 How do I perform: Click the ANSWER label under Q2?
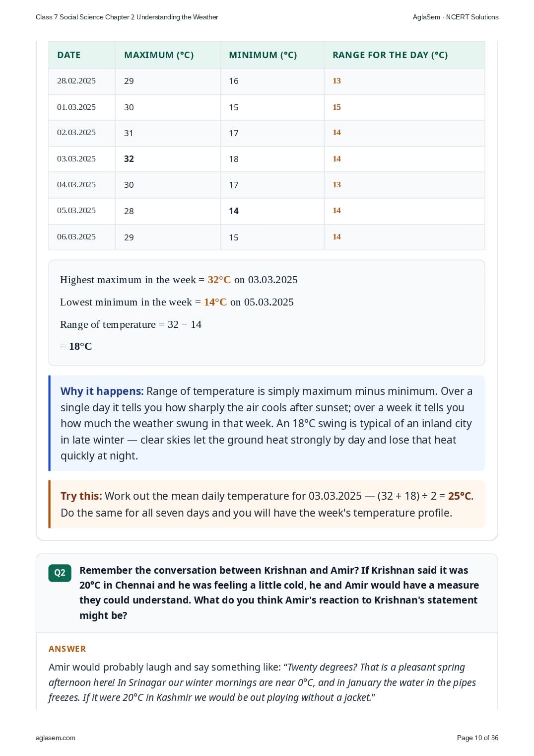click(x=67, y=649)
